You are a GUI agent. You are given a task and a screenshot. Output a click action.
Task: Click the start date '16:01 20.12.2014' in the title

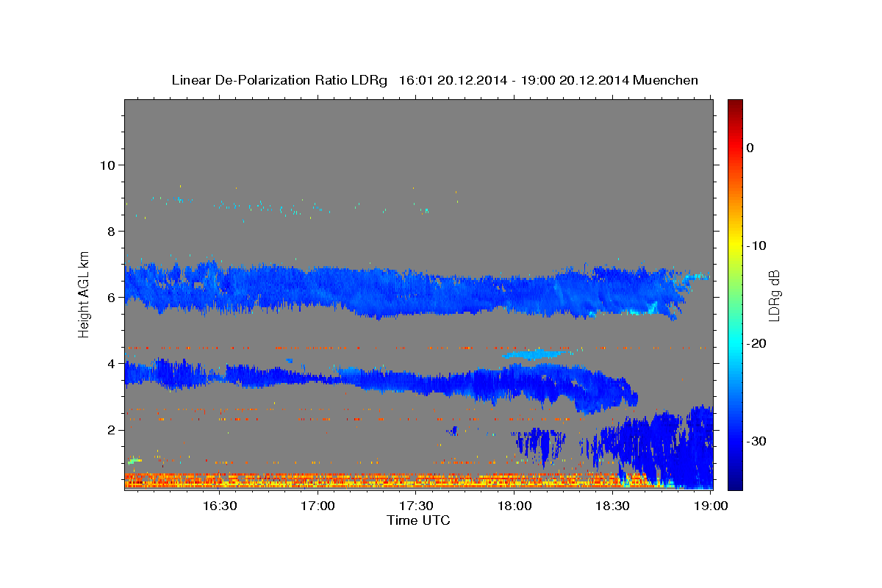(x=453, y=80)
